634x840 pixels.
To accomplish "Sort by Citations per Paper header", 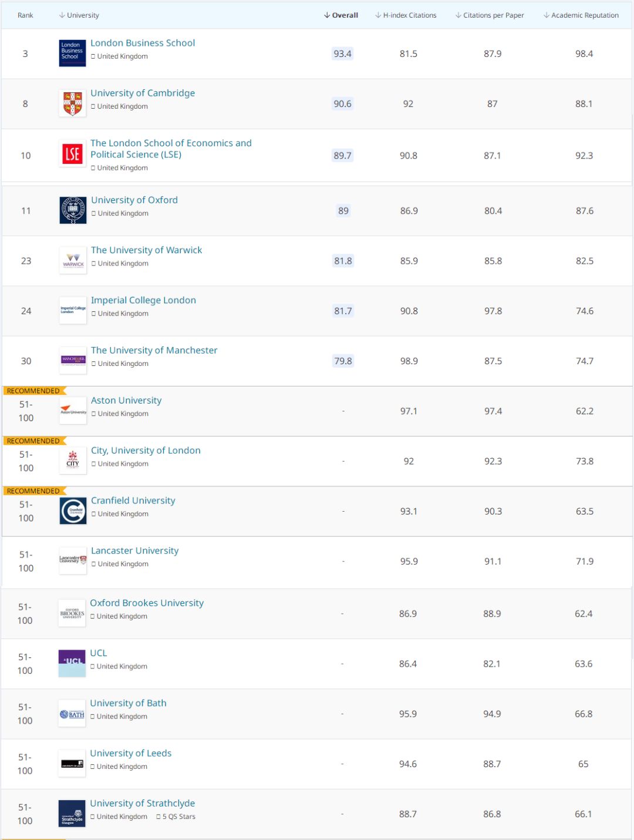I will 490,15.
